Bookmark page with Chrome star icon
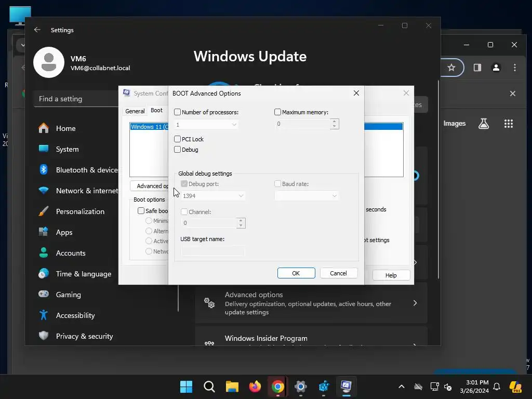Viewport: 532px width, 399px height. [x=451, y=68]
